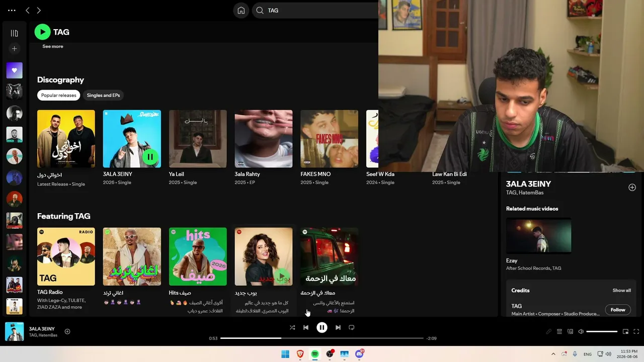Viewport: 644px width, 362px height.
Task: Open the Ya Leil single cover
Action: tap(198, 139)
